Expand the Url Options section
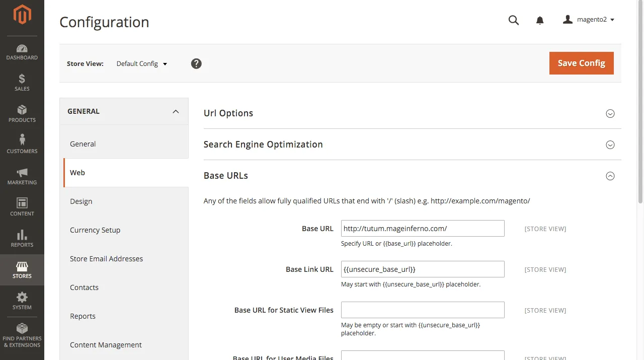The width and height of the screenshot is (644, 360). click(610, 114)
